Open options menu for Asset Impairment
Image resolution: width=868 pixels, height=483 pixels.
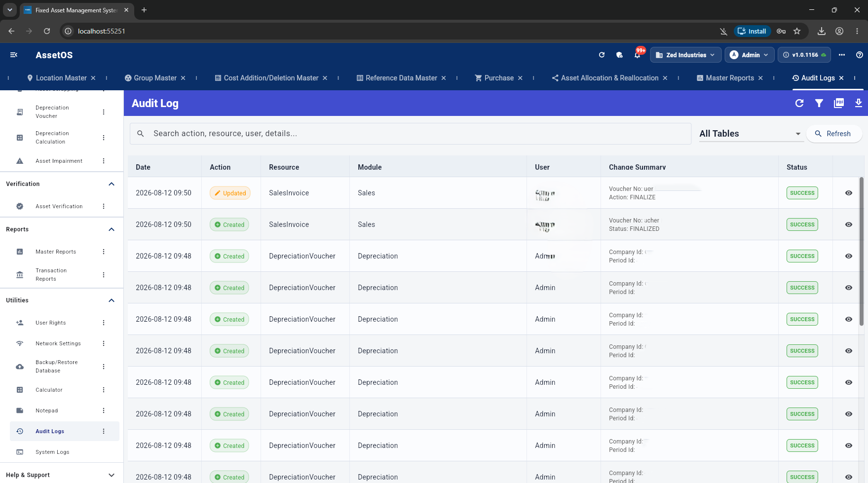pyautogui.click(x=104, y=161)
